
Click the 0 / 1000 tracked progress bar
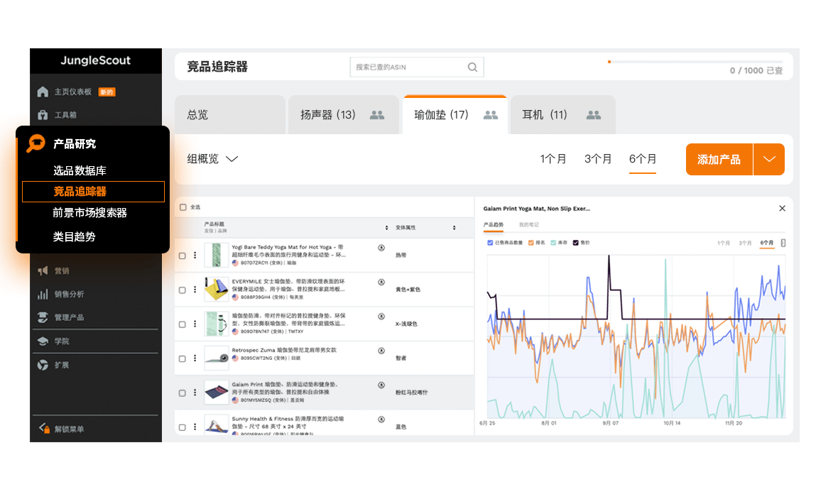point(695,62)
